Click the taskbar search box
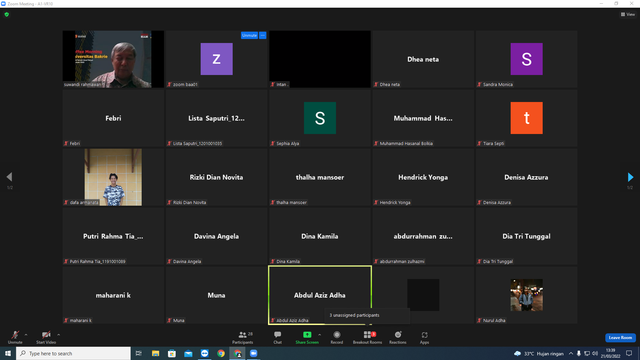Viewport: 640px width, 360px height. (x=73, y=353)
